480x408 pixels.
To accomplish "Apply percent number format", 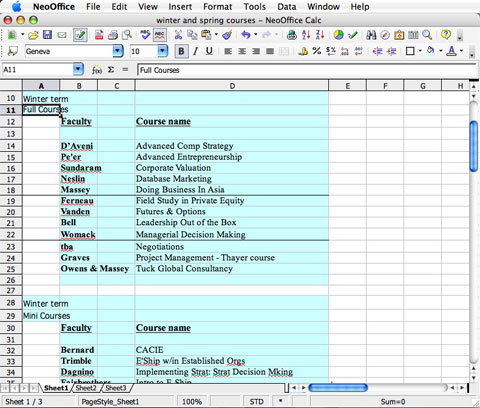I will click(317, 51).
